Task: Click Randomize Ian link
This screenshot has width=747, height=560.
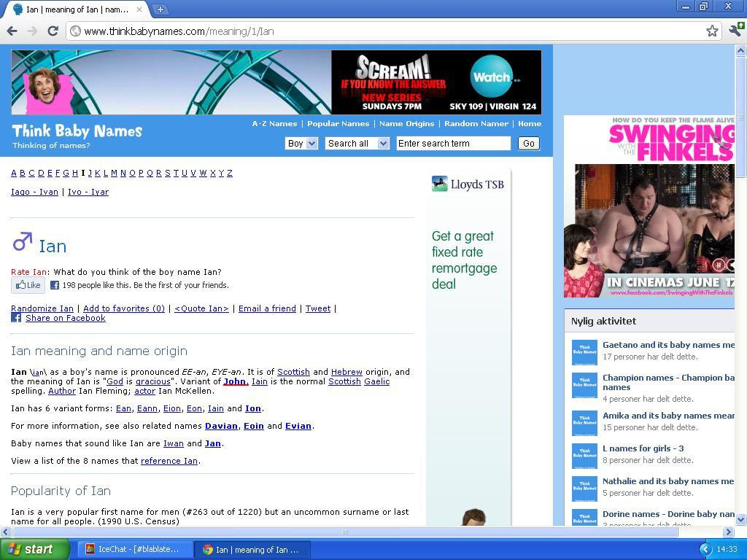Action: pyautogui.click(x=42, y=308)
